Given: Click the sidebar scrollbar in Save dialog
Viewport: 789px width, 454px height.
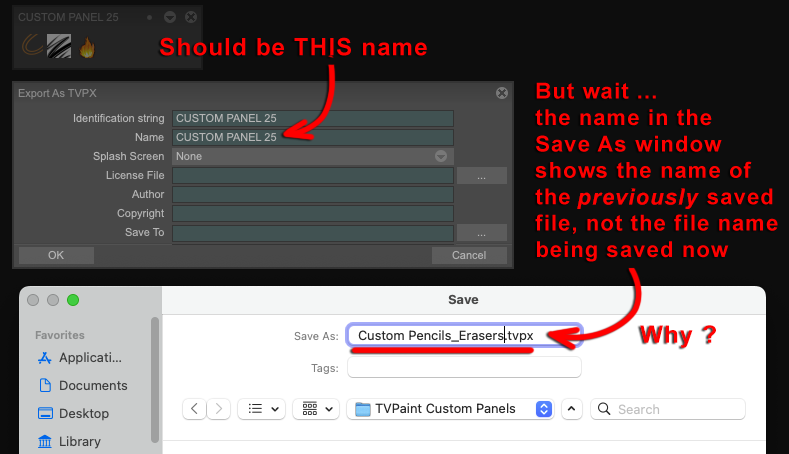Looking at the screenshot, I should [x=155, y=380].
